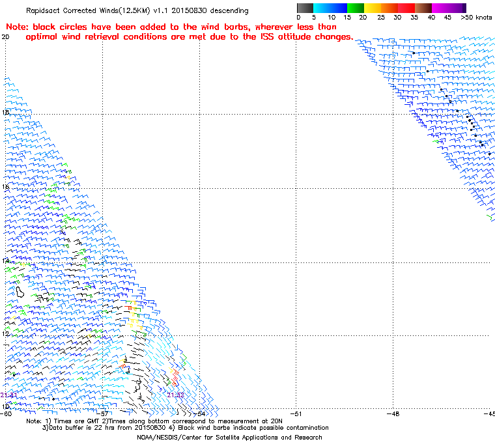Click the purple time stamp 21:31
495x448 pixels.
pos(8,395)
